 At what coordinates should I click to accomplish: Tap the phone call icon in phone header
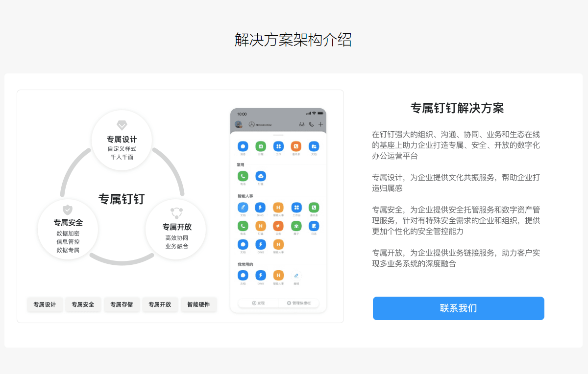click(311, 124)
